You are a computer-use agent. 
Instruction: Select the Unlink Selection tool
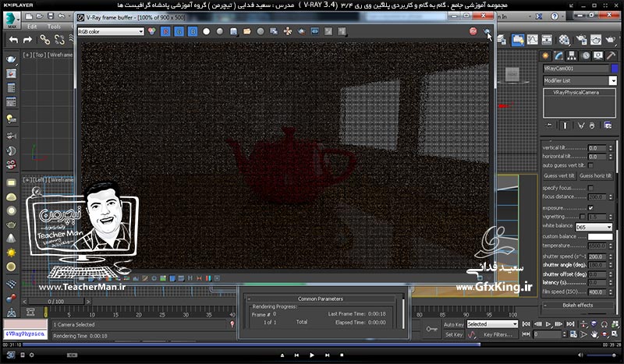[59, 40]
